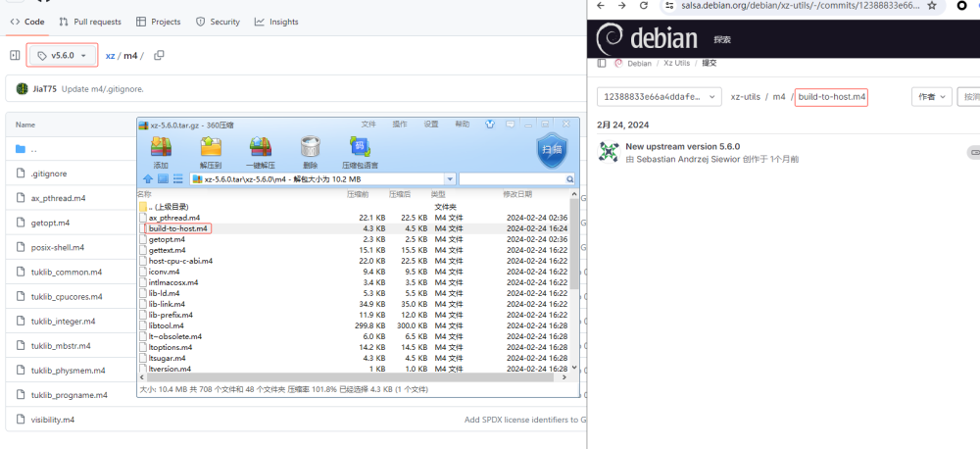This screenshot has height=449, width=980.
Task: Open posix-shell.m4 in GitHub list
Action: tap(58, 247)
